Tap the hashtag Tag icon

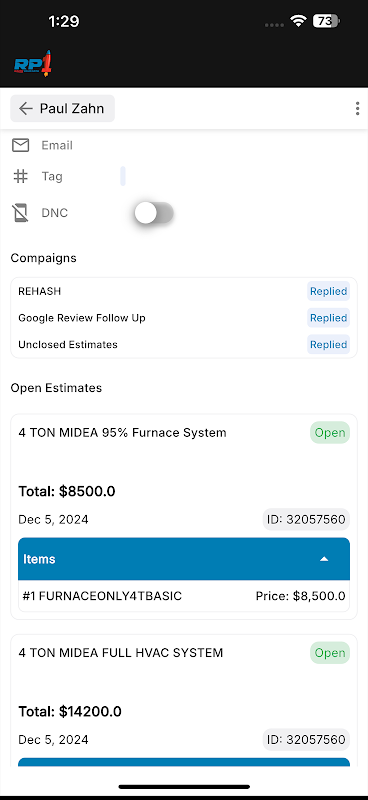click(20, 177)
